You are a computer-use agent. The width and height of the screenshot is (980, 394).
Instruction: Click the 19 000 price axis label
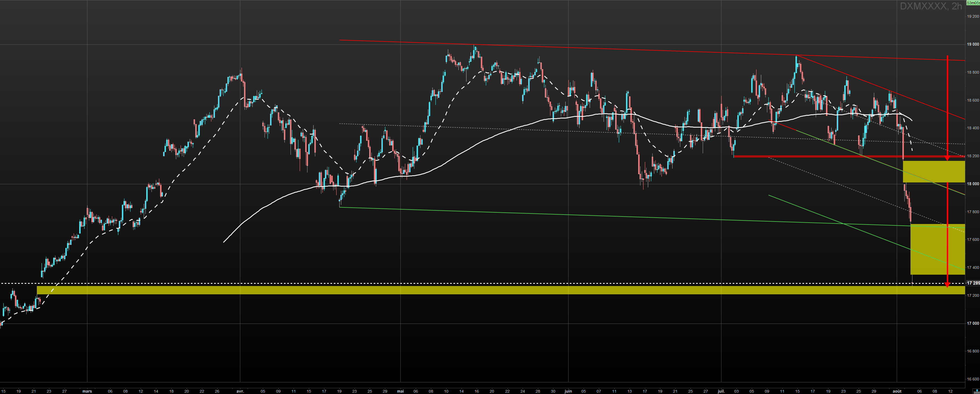click(x=973, y=44)
